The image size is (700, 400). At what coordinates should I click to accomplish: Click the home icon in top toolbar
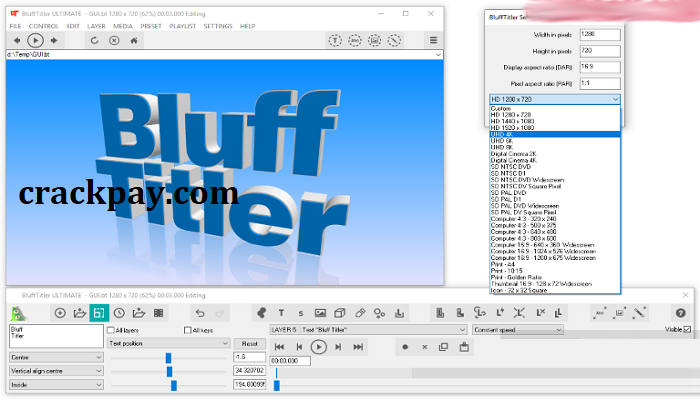click(134, 41)
